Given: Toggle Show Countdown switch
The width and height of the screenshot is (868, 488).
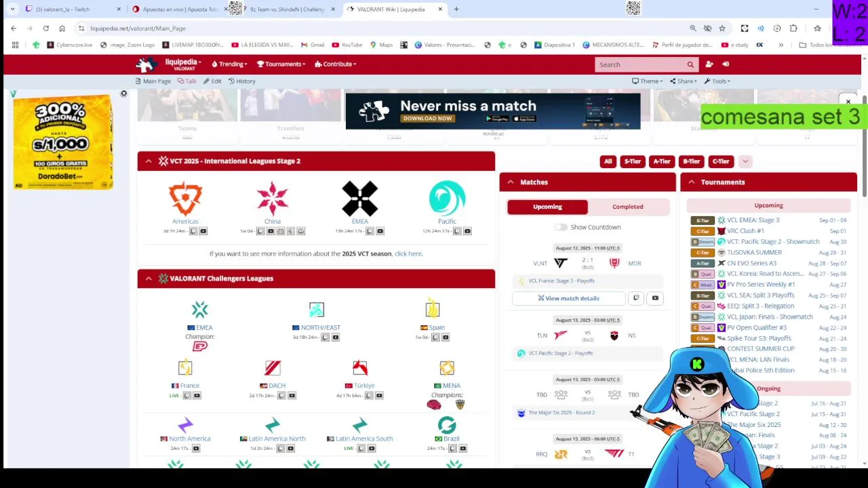Looking at the screenshot, I should pos(561,227).
